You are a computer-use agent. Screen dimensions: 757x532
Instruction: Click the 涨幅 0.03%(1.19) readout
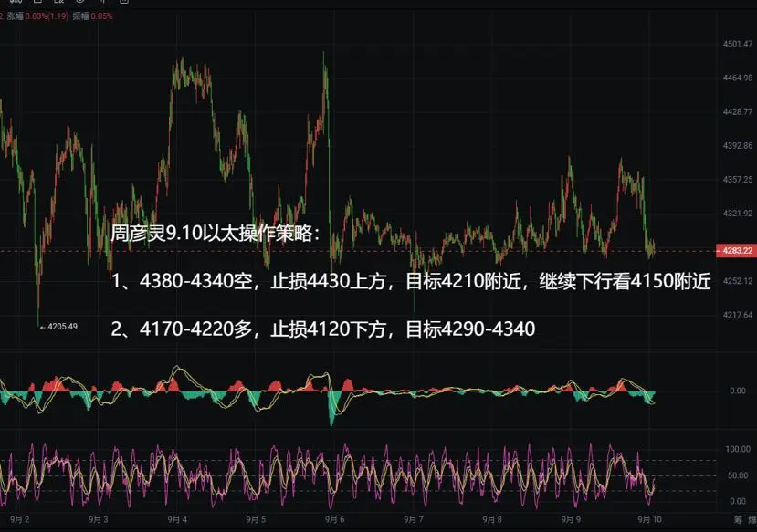click(x=37, y=16)
